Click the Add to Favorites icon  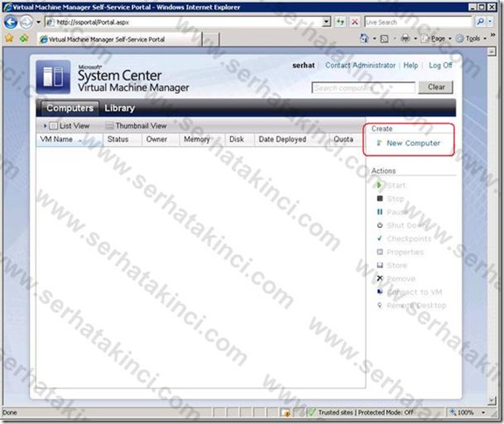(24, 39)
